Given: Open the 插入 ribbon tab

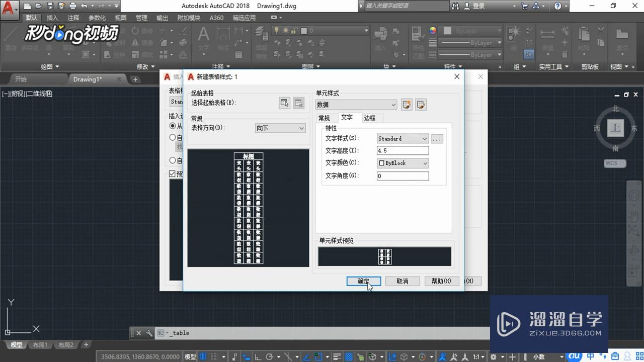Looking at the screenshot, I should [52, 18].
